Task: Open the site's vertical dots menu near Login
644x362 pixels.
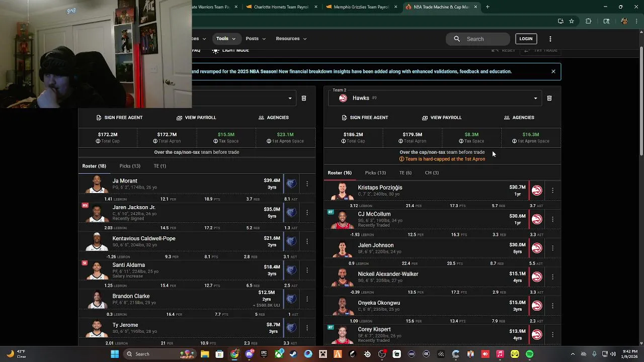Action: (550, 39)
